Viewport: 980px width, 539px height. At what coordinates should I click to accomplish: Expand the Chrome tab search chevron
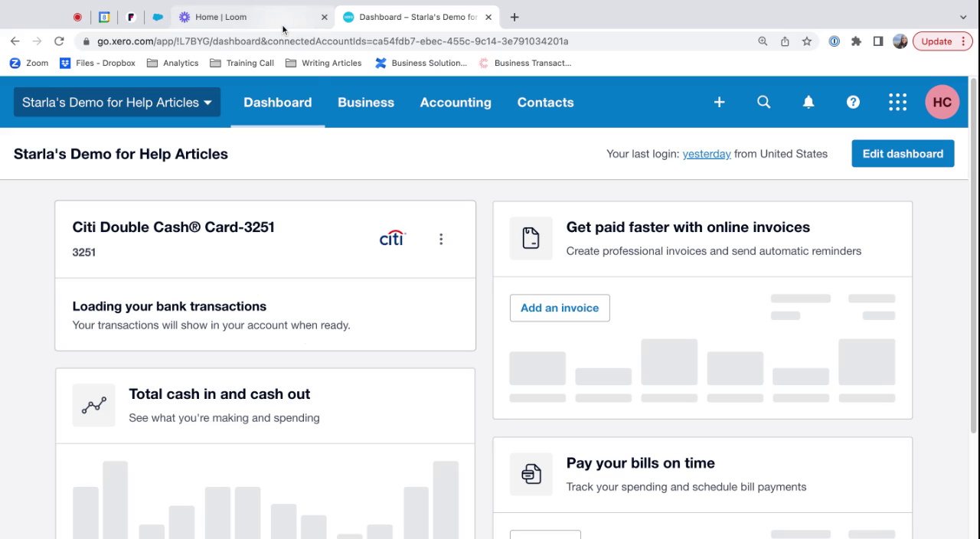[x=963, y=17]
